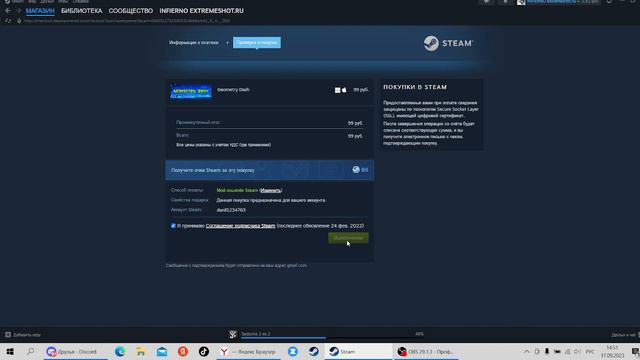Screen dimensions: 640x360
Task: Open File Explorer from the taskbar
Action: point(141,351)
